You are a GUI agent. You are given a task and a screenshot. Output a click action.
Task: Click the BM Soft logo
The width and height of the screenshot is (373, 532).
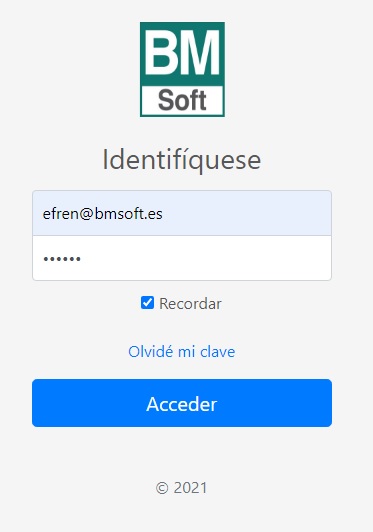tap(182, 69)
